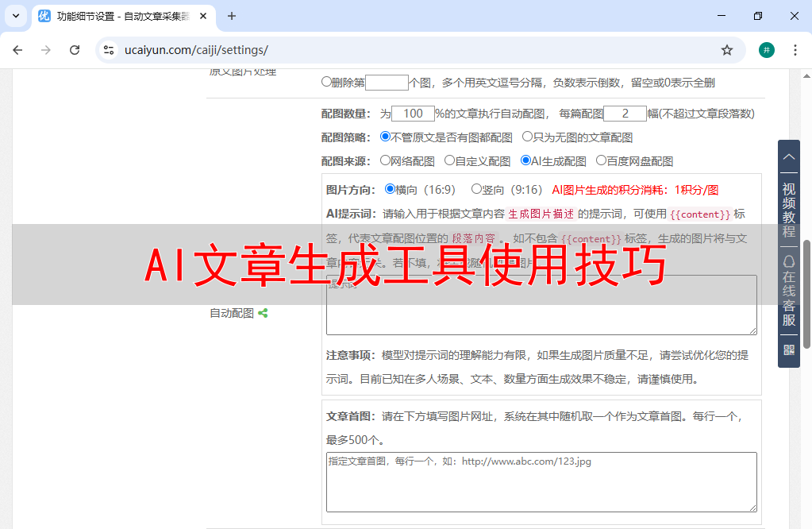This screenshot has width=812, height=529.
Task: Click the 生成图片描述 highlighted text
Action: point(541,214)
